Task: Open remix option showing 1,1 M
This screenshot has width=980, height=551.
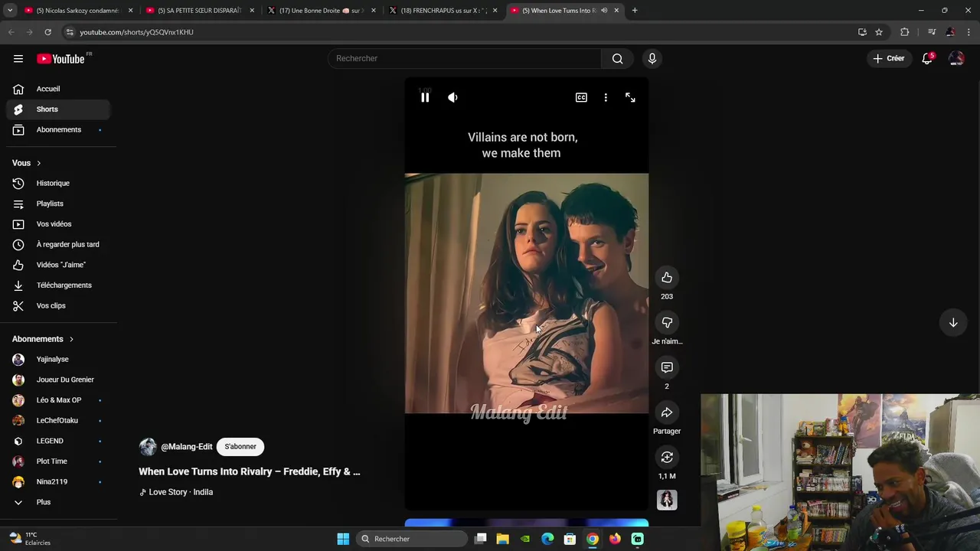Action: (x=667, y=458)
